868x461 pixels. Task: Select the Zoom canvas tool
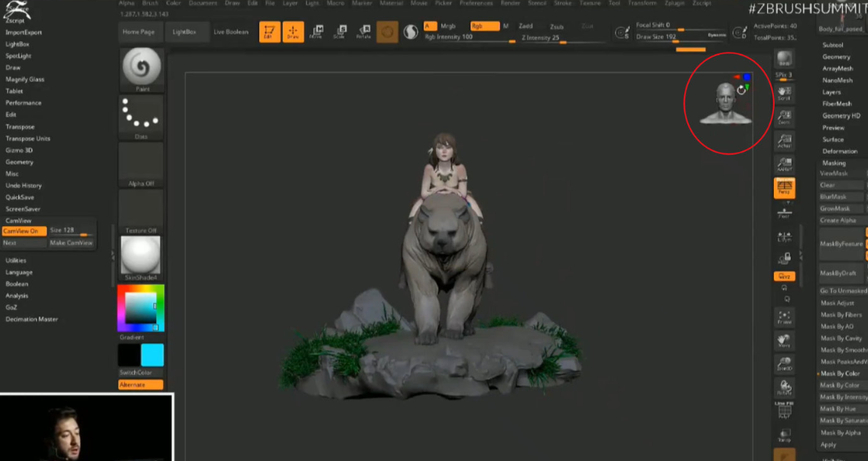[x=784, y=117]
